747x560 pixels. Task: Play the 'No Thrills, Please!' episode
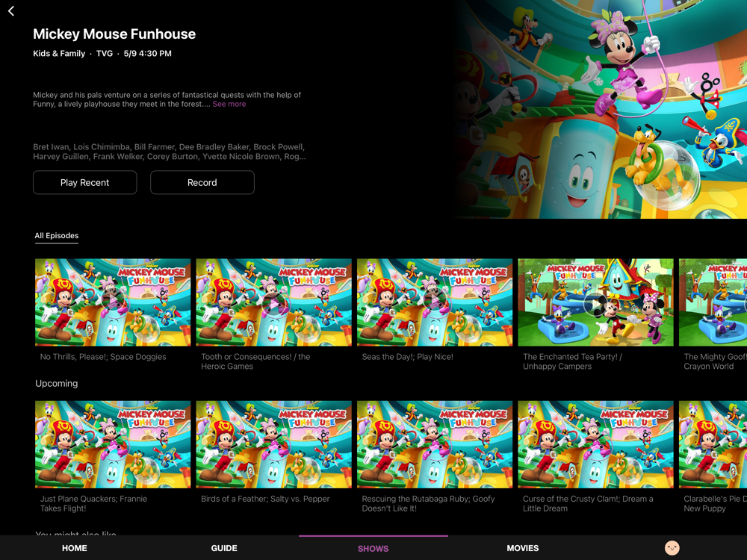point(113,302)
